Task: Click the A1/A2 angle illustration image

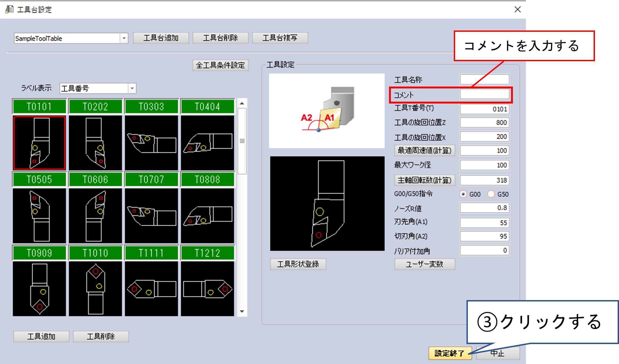Action: pyautogui.click(x=327, y=111)
